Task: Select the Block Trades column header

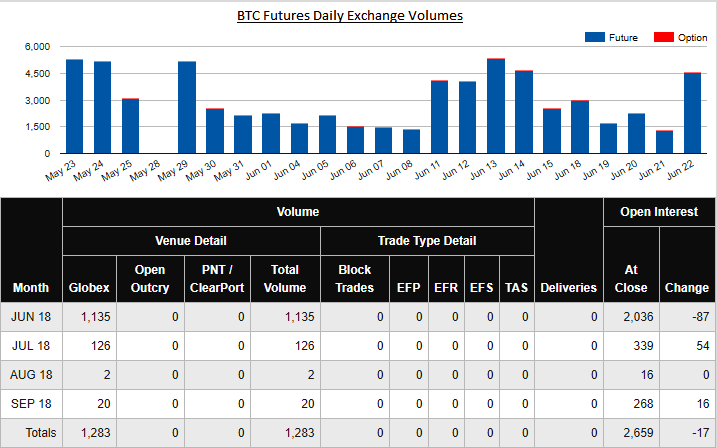Action: tap(355, 278)
